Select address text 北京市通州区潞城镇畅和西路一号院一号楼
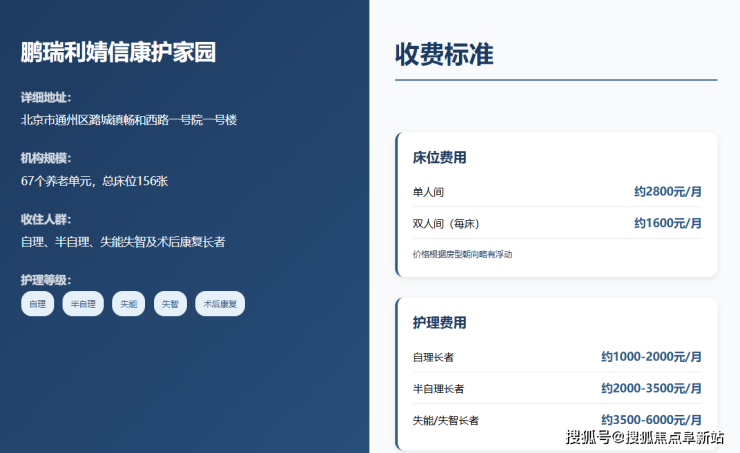The width and height of the screenshot is (740, 453). (x=129, y=120)
